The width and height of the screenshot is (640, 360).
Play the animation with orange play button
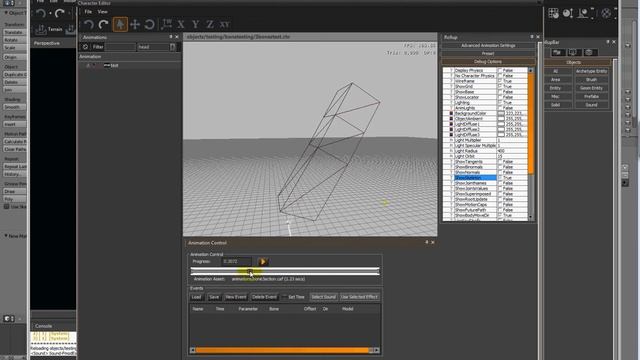[x=263, y=262]
